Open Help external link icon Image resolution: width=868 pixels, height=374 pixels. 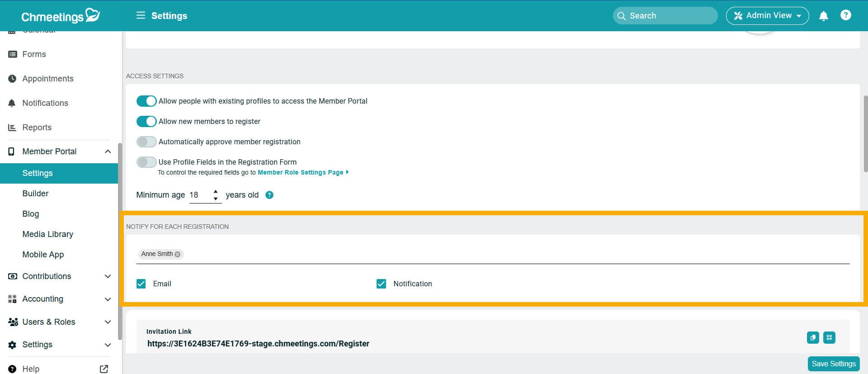point(104,369)
